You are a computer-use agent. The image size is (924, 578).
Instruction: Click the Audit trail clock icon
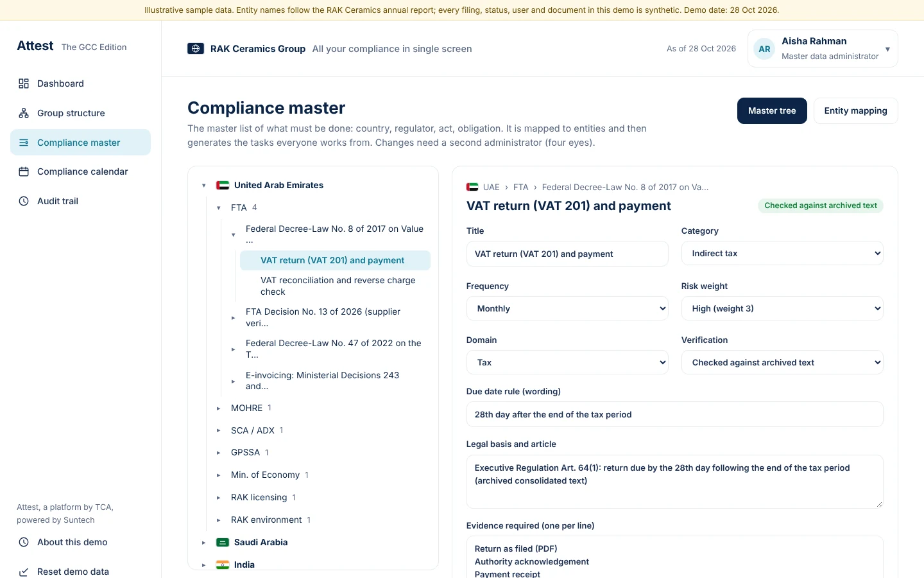click(24, 201)
